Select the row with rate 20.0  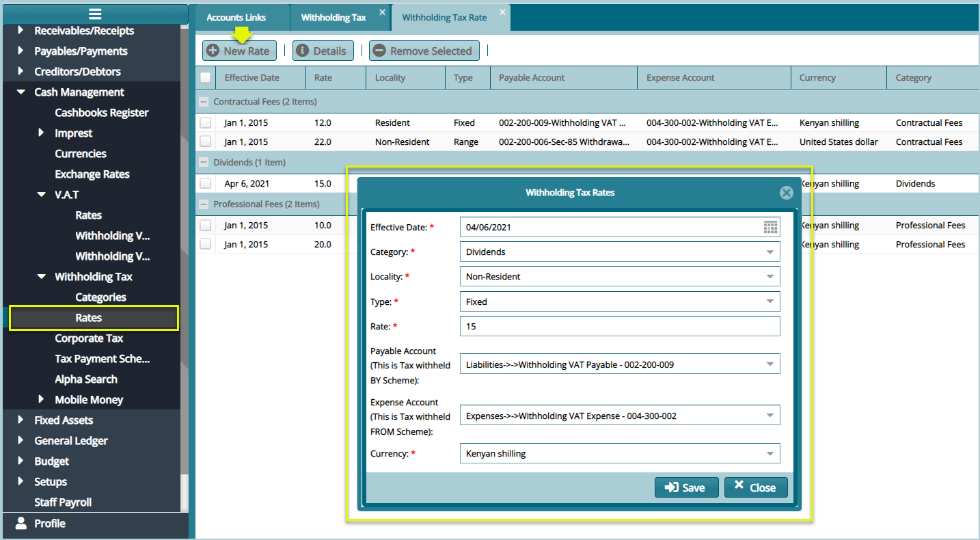205,245
